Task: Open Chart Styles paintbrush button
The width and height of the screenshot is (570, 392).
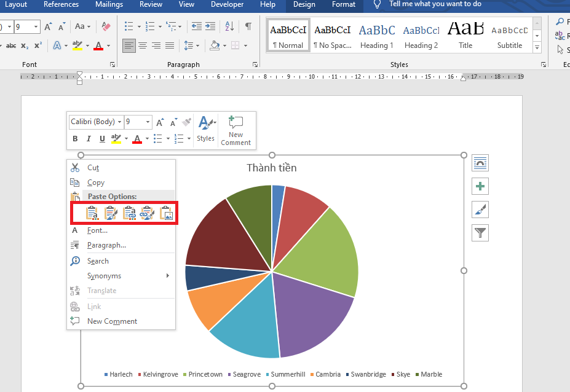Action: (x=480, y=210)
